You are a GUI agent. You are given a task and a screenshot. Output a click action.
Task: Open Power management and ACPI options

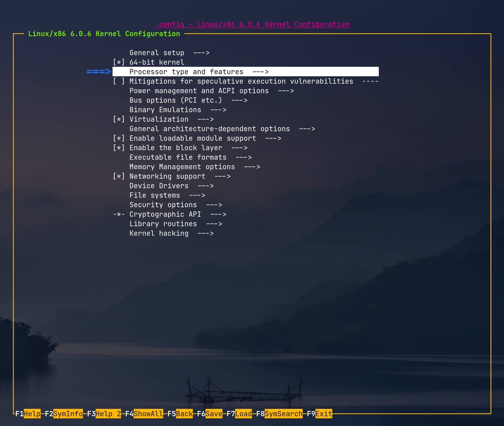(x=212, y=91)
